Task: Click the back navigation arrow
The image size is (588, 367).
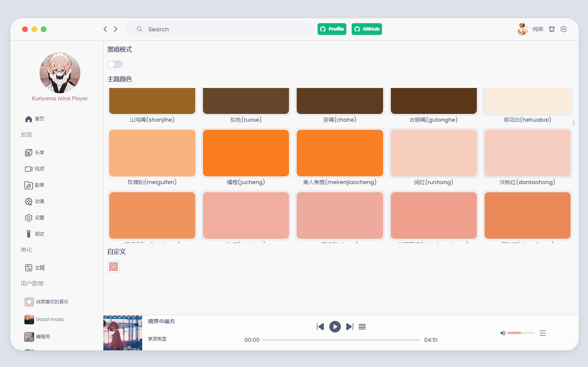Action: coord(105,29)
